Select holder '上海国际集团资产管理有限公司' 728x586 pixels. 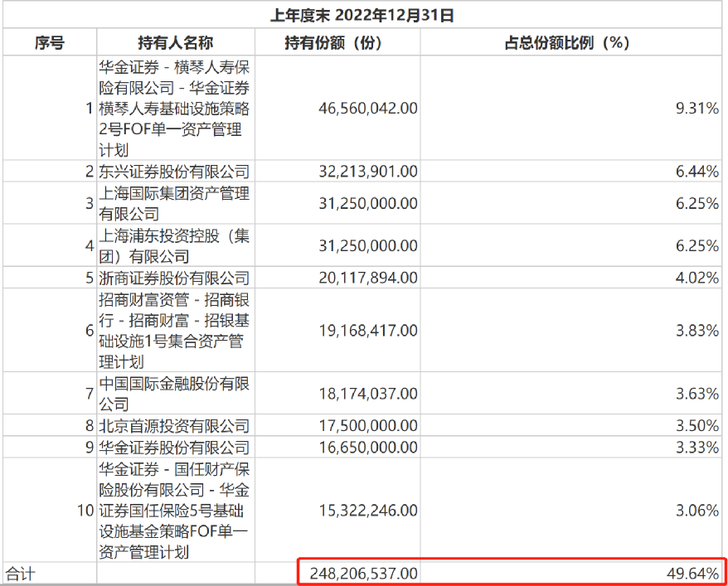click(x=175, y=203)
